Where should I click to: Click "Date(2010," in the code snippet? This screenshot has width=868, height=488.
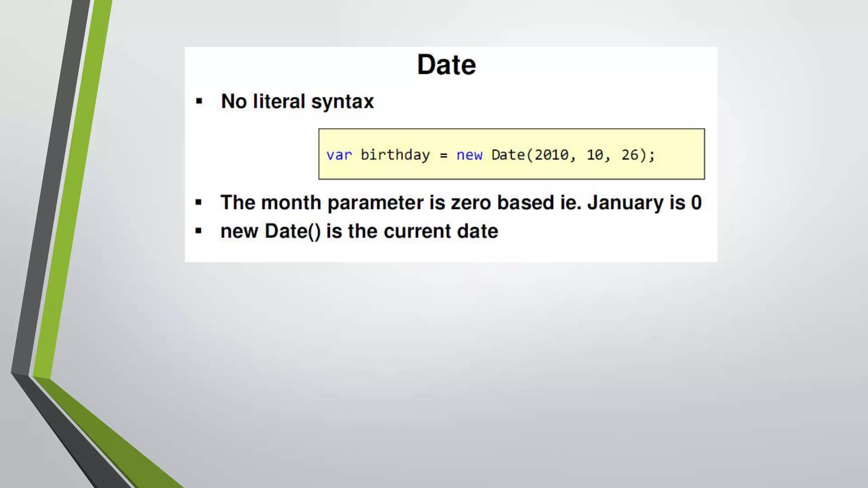click(533, 155)
